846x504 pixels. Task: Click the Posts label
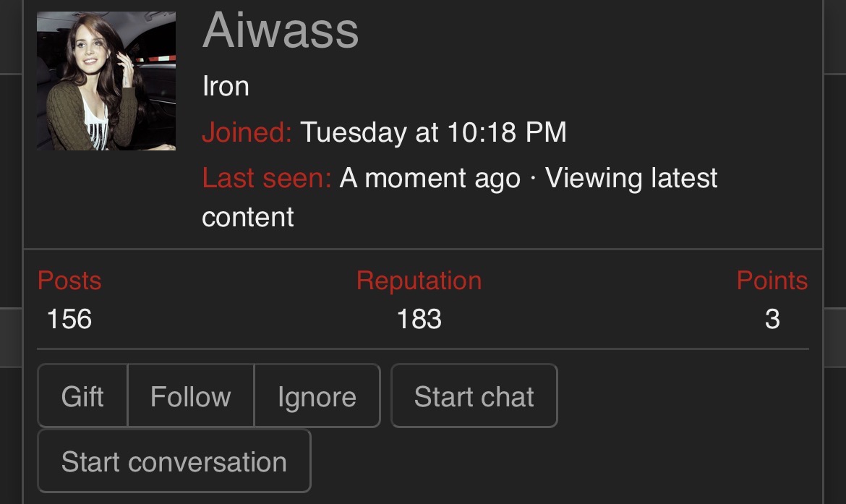click(x=69, y=281)
